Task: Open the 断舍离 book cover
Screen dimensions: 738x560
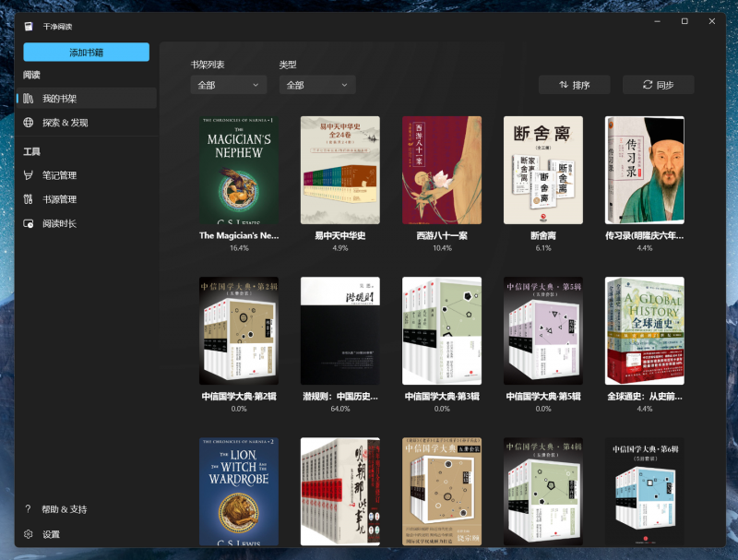Action: point(543,170)
